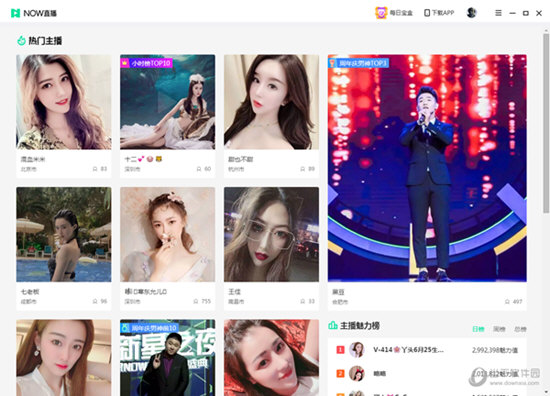
Task: Click the 下载APP phone icon
Action: click(427, 13)
